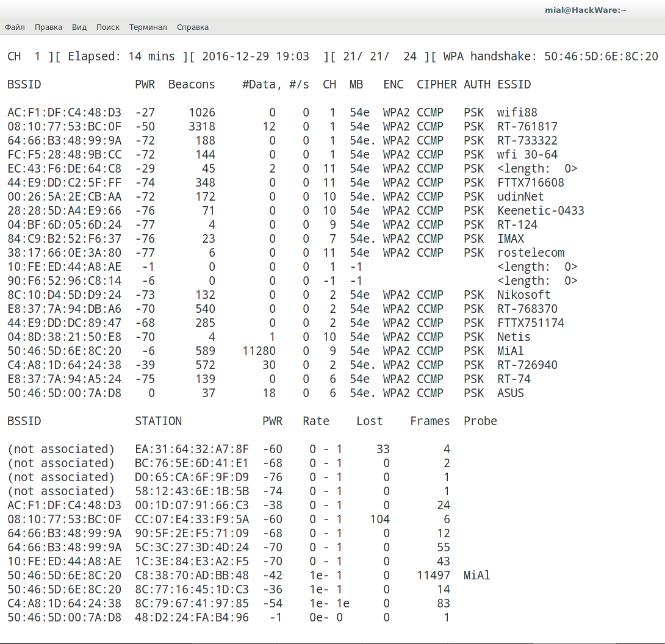Click the ASUS ESSID entry
Image resolution: width=665 pixels, height=644 pixels.
coord(511,393)
